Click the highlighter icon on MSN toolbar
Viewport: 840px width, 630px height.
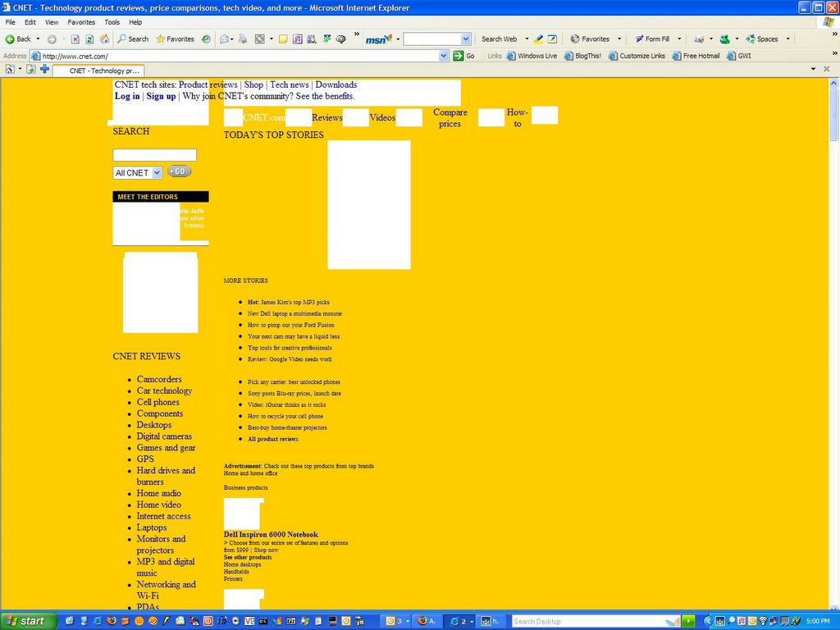[538, 39]
